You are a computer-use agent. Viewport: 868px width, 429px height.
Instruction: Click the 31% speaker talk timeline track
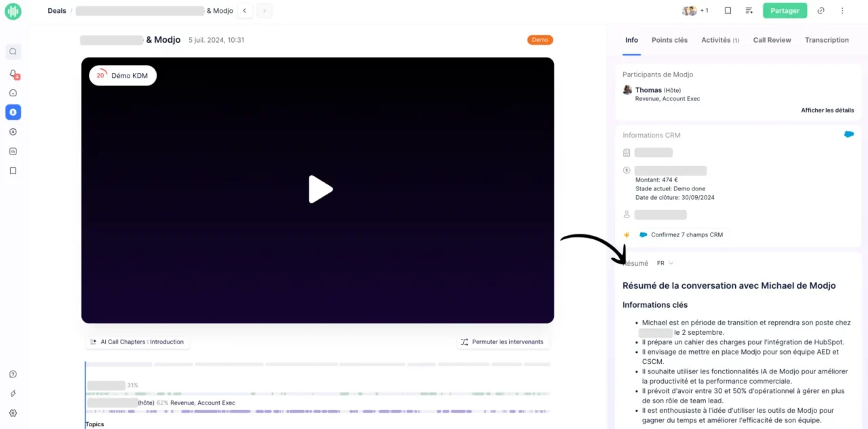pyautogui.click(x=318, y=393)
